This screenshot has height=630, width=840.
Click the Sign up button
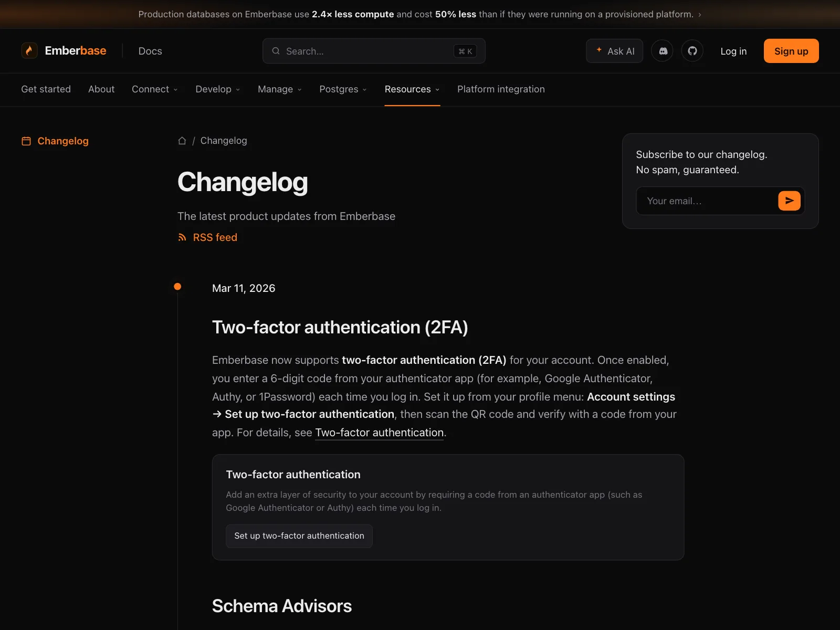tap(791, 51)
